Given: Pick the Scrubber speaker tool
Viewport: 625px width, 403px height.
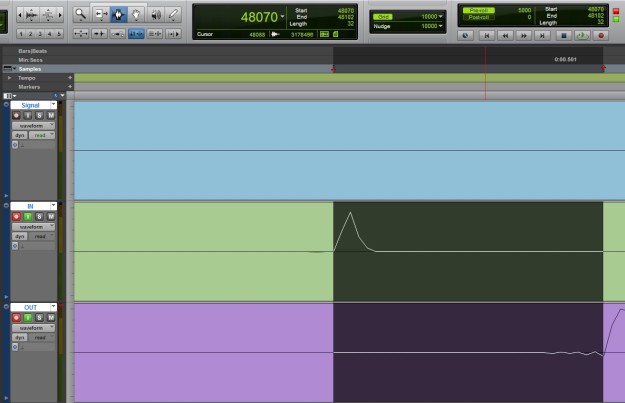Looking at the screenshot, I should click(x=155, y=15).
